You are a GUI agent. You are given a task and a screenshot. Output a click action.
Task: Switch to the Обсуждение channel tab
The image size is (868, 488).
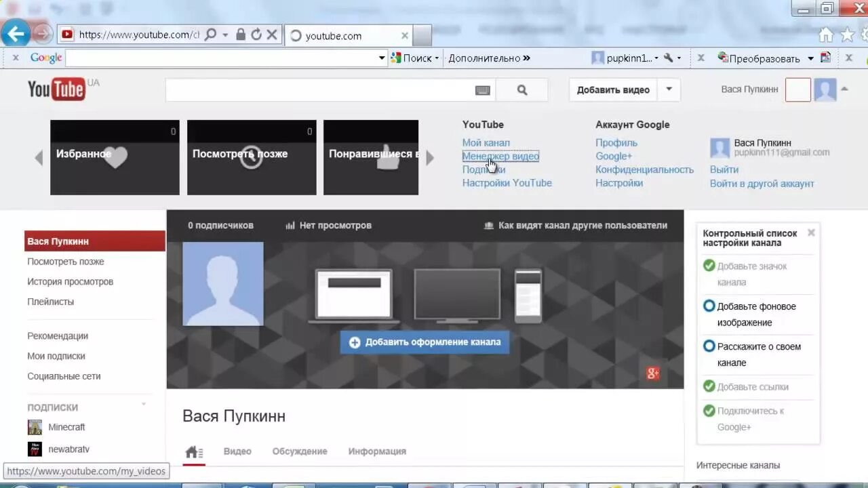(x=300, y=451)
